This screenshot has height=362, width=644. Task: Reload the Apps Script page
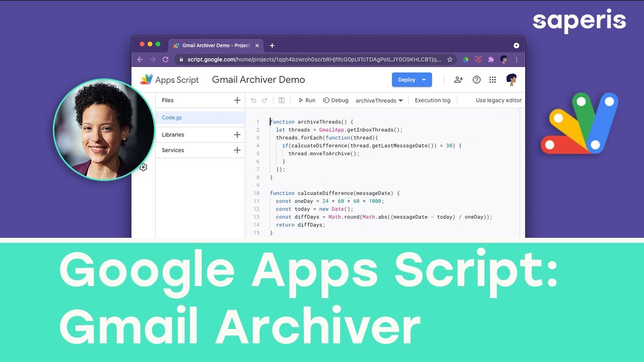[x=166, y=59]
